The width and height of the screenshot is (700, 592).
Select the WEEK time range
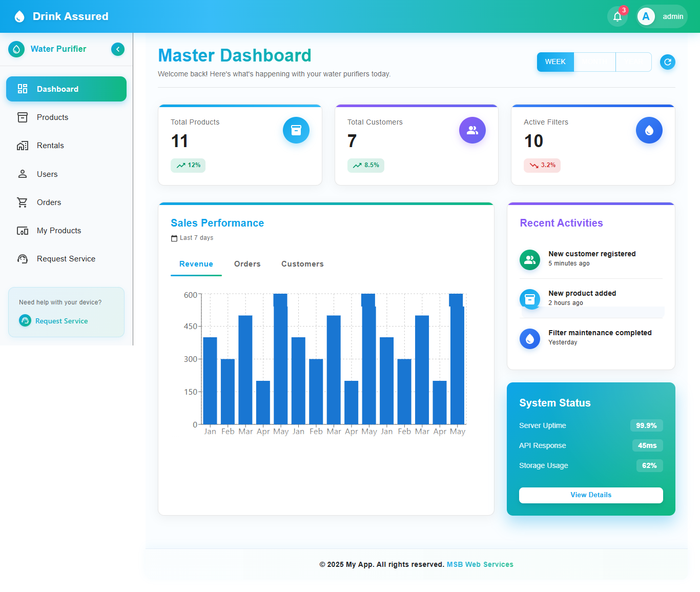pos(555,62)
